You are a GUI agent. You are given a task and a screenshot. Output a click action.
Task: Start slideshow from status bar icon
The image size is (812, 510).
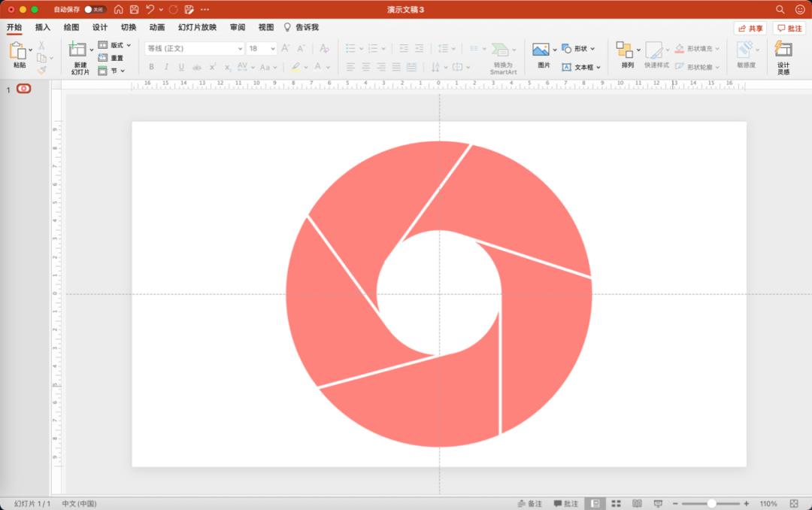658,503
